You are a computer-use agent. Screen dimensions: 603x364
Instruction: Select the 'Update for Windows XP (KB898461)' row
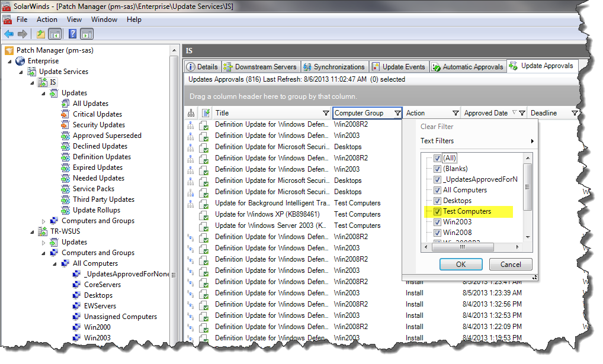coord(267,214)
